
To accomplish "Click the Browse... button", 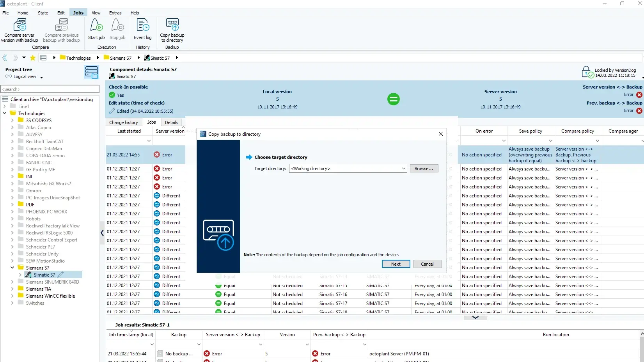I will [x=424, y=169].
